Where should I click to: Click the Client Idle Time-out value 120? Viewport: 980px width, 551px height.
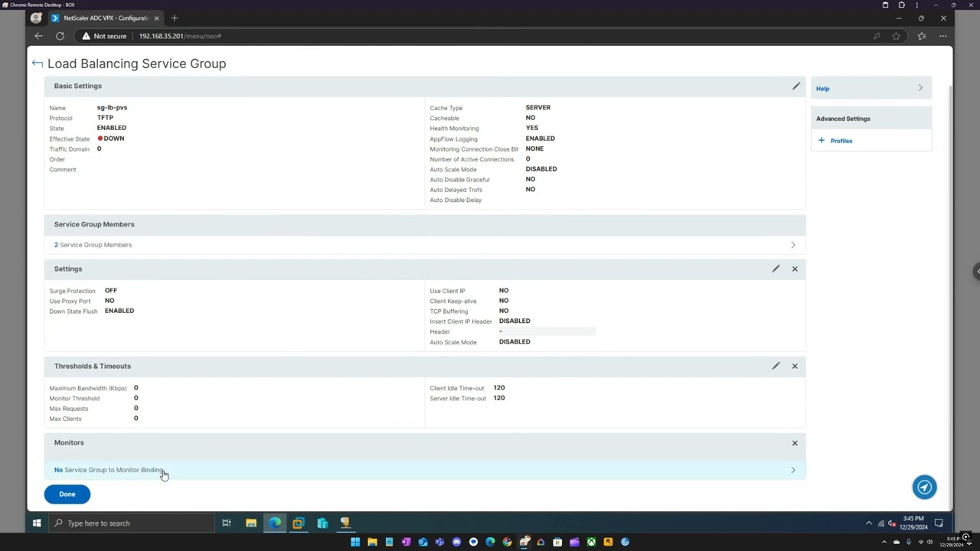499,388
